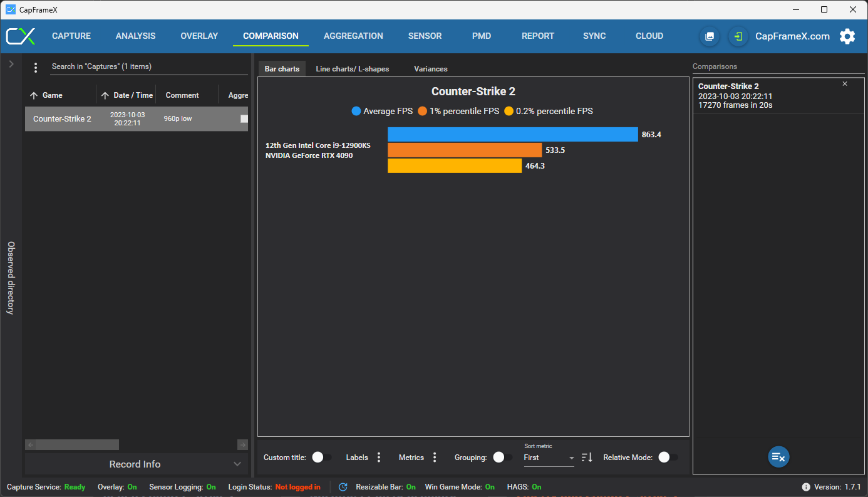Click the orange 533.5 bar
This screenshot has width=868, height=497.
pos(465,150)
